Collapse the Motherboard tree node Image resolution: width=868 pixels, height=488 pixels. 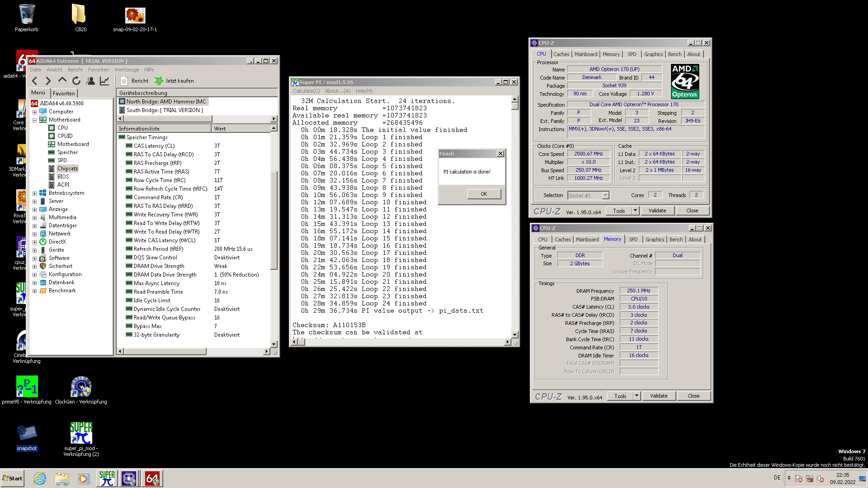34,120
